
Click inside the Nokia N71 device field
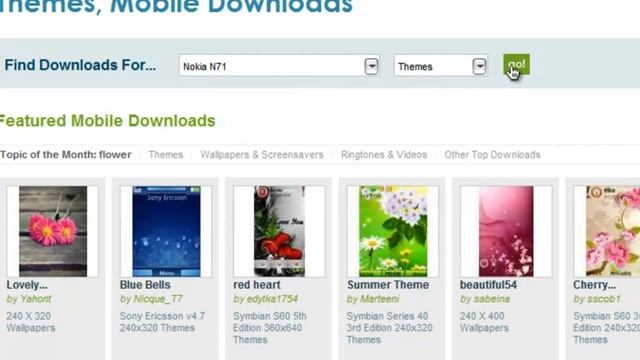pos(279,66)
